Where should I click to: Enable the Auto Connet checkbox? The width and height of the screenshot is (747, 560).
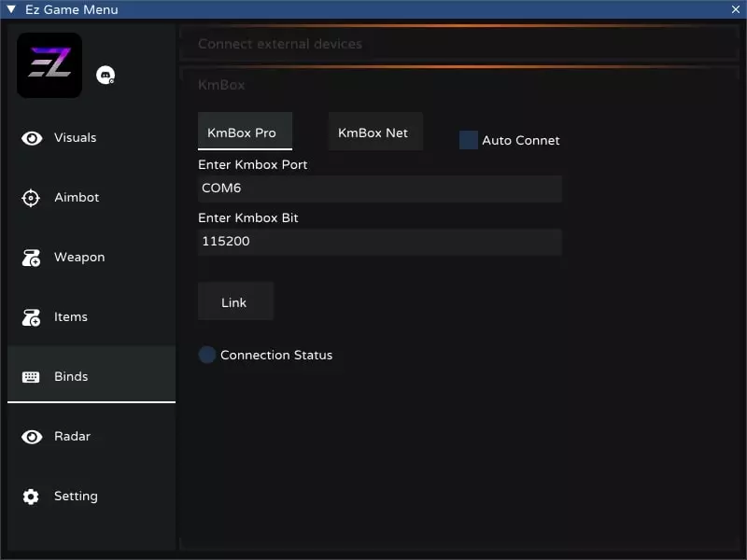[x=469, y=140]
